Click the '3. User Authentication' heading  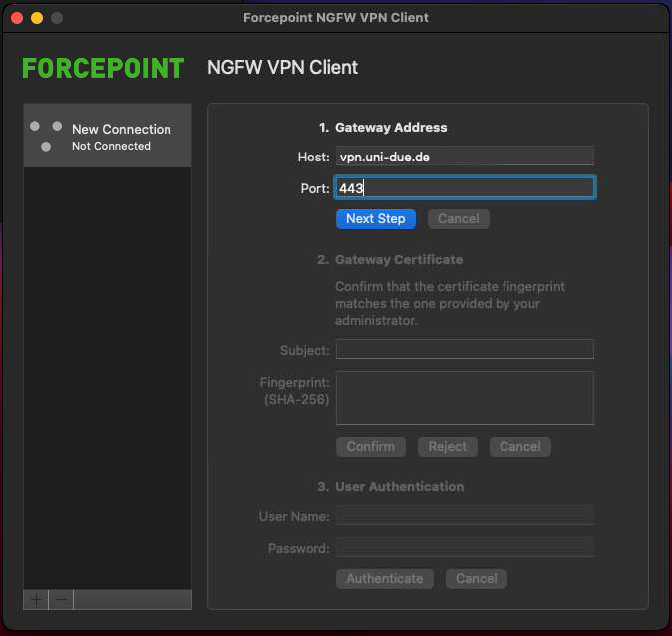coord(391,486)
